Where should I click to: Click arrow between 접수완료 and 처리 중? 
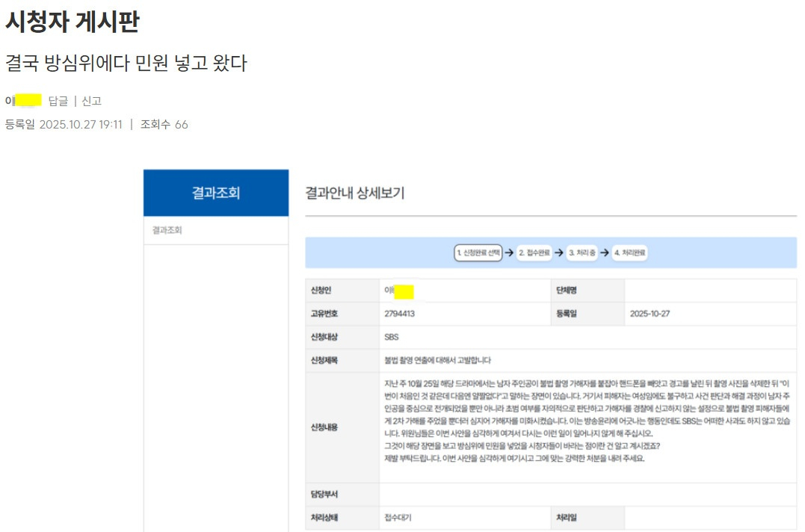tap(559, 253)
